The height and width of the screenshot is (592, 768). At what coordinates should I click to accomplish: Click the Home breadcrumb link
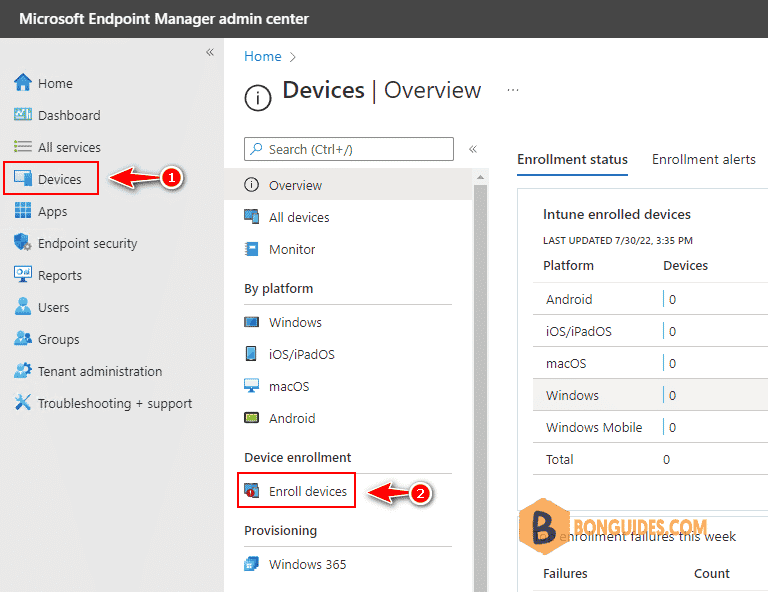click(263, 56)
